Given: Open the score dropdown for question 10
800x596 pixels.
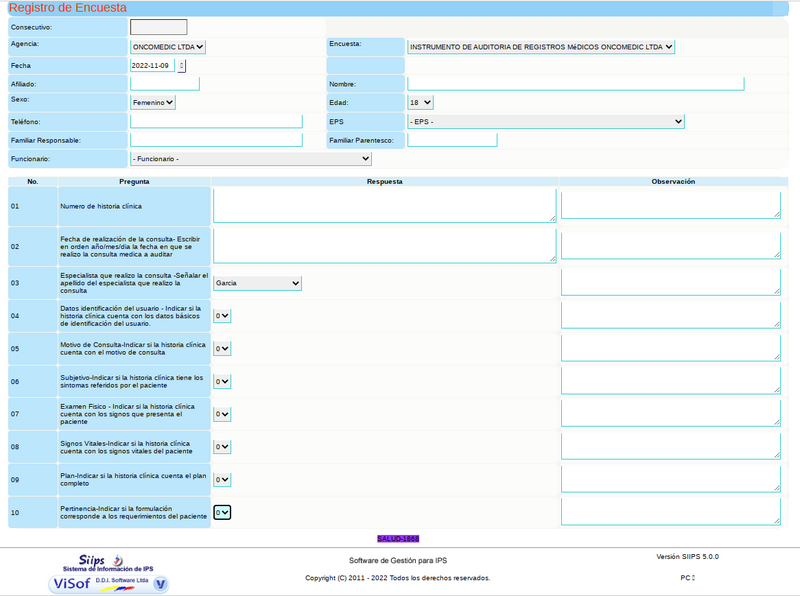Looking at the screenshot, I should pyautogui.click(x=222, y=512).
